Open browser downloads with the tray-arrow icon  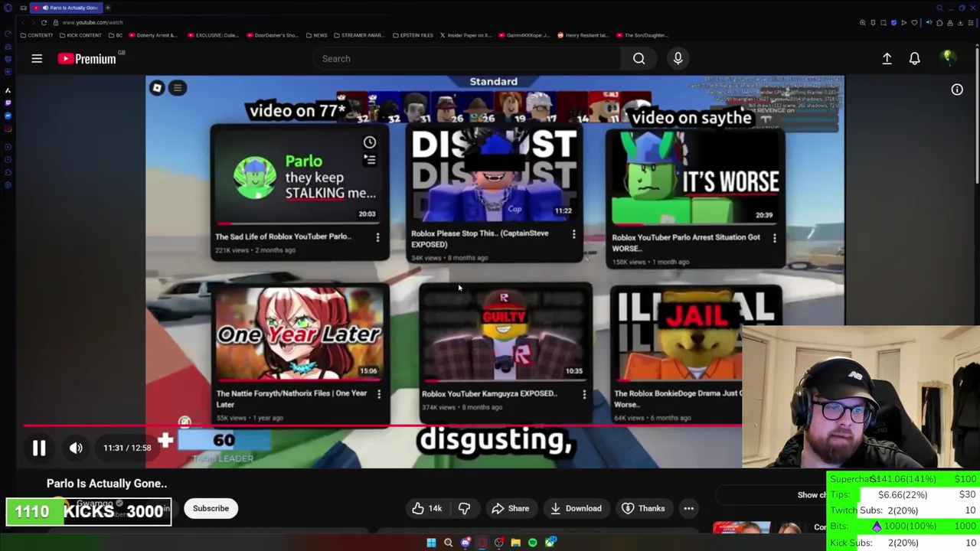point(960,23)
